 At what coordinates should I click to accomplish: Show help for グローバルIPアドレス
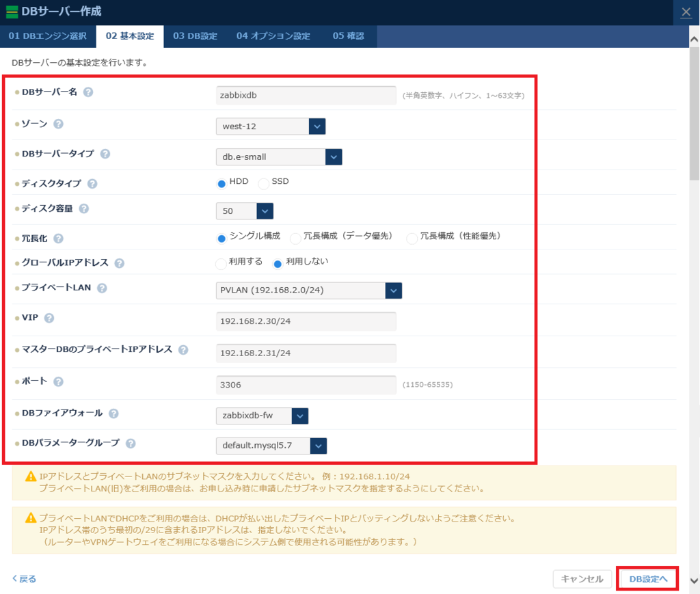point(120,263)
